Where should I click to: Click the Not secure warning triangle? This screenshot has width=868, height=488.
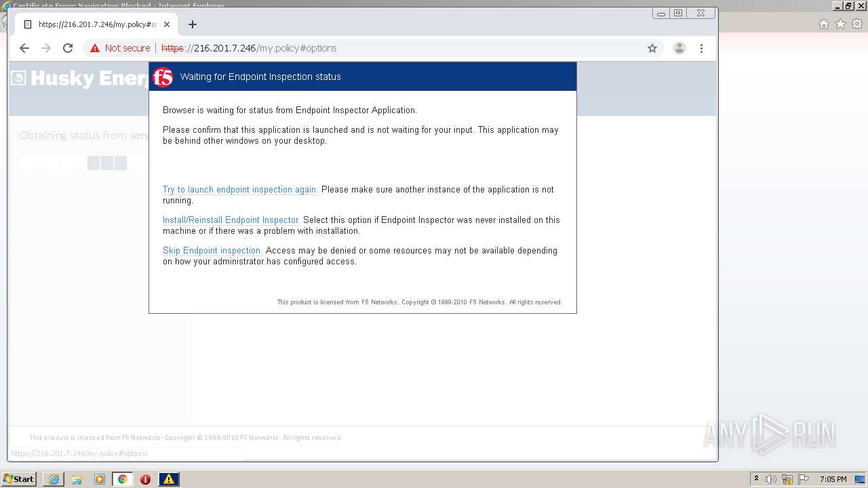pos(95,48)
